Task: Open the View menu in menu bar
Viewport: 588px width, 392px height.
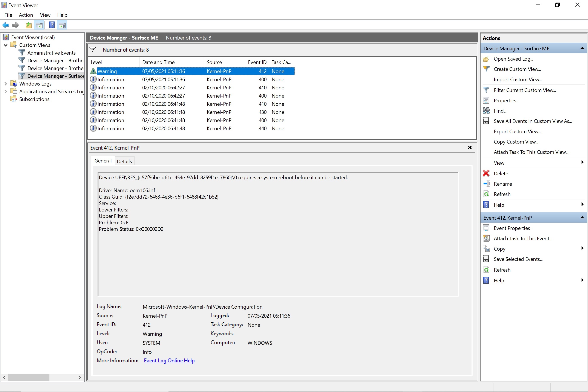Action: tap(45, 15)
